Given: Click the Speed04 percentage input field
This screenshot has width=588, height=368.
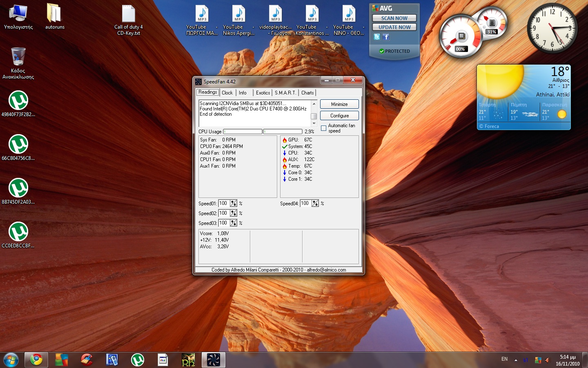Looking at the screenshot, I should (x=306, y=203).
